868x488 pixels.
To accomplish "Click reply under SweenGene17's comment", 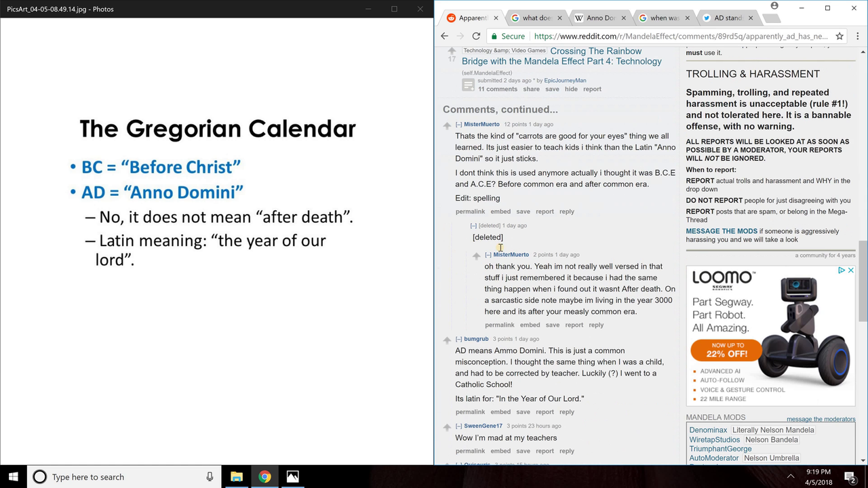I will click(567, 451).
